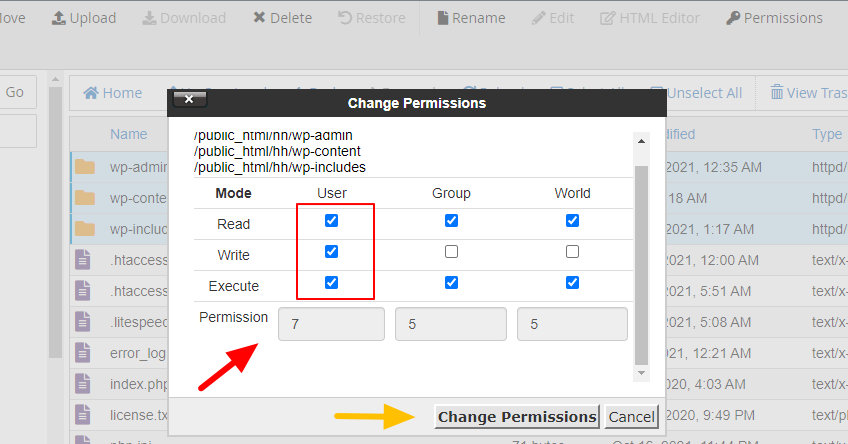The width and height of the screenshot is (848, 444).
Task: Close the Change Permissions dialog with X
Action: point(190,99)
